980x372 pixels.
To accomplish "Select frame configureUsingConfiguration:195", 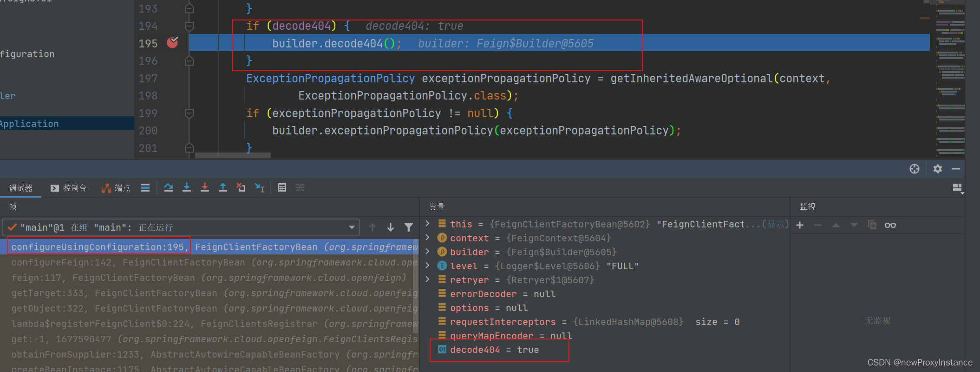I will 209,247.
